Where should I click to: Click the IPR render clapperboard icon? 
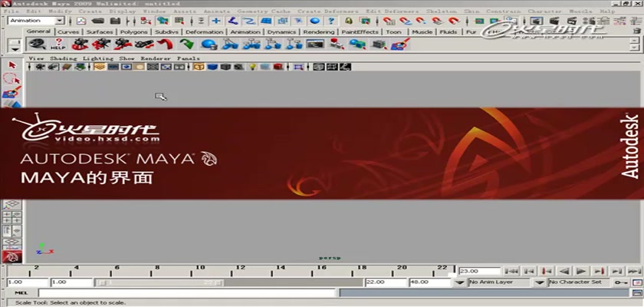[572, 21]
